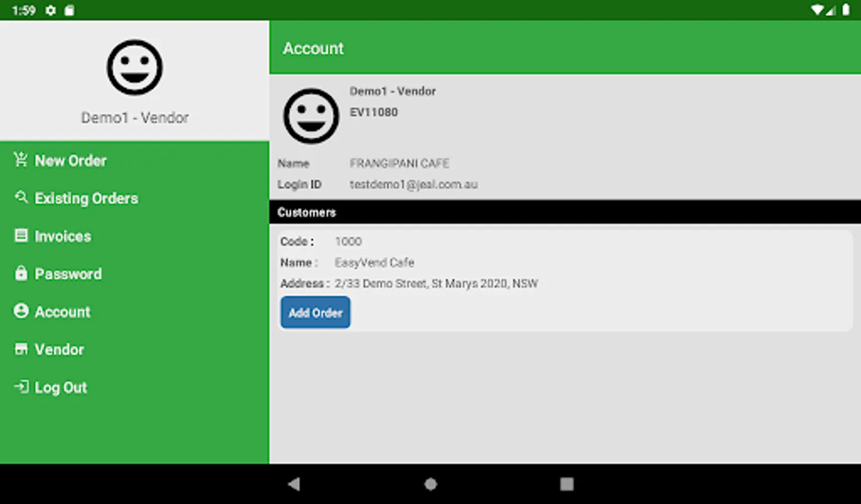Tap the battery status icon
The image size is (861, 504).
coord(845,10)
